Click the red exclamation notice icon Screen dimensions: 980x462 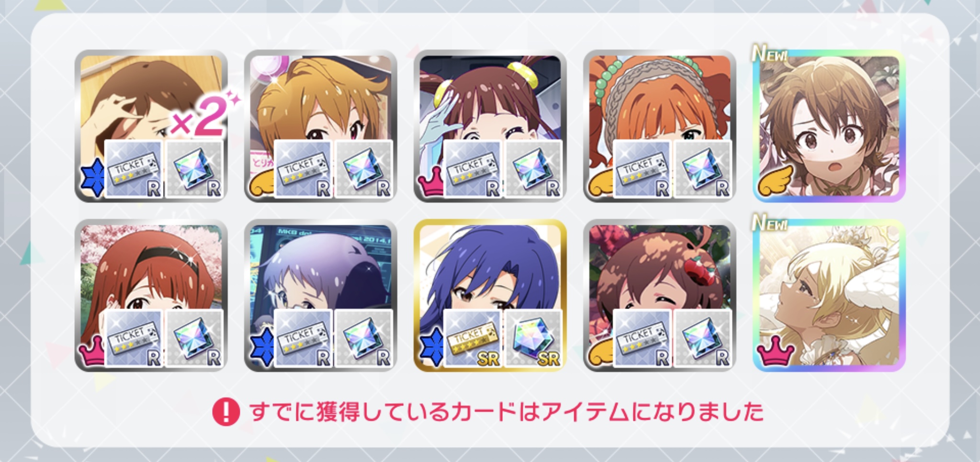pyautogui.click(x=226, y=412)
